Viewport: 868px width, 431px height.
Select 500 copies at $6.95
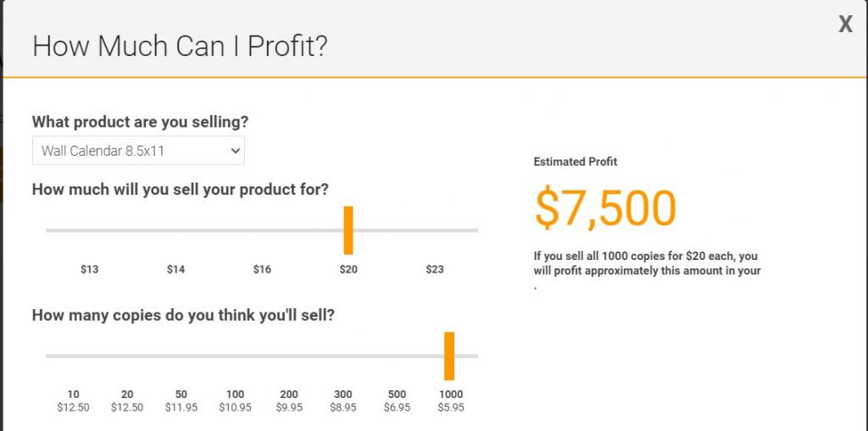[x=397, y=401]
